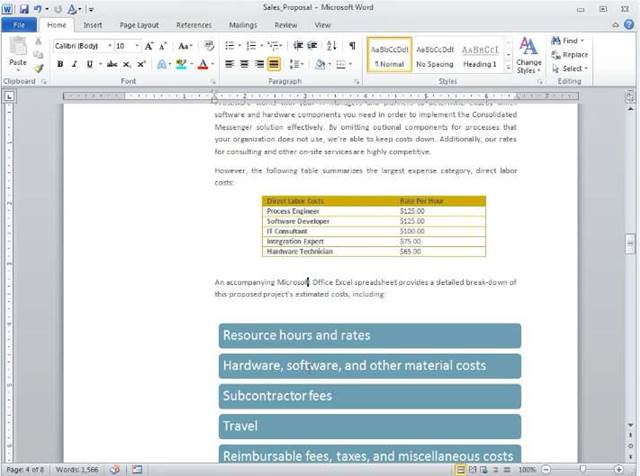This screenshot has width=640, height=476.
Task: Open Word Help question mark icon
Action: pyautogui.click(x=629, y=25)
